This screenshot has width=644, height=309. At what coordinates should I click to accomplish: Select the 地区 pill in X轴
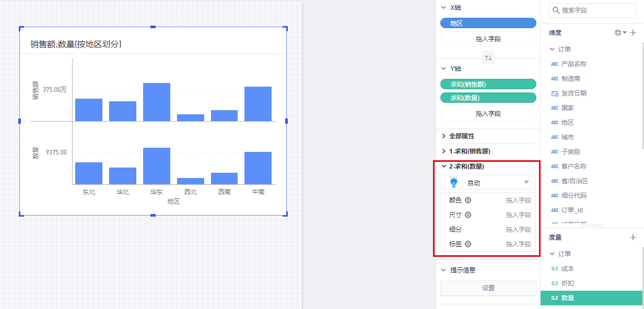pos(488,23)
